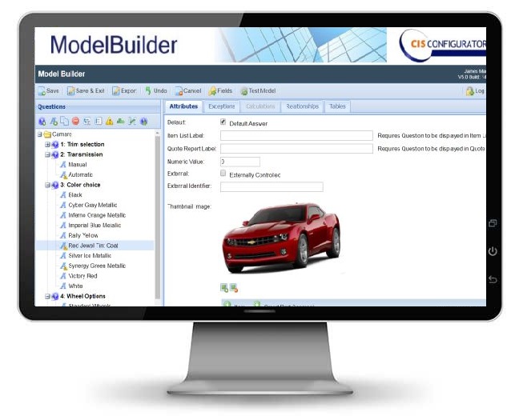The height and width of the screenshot is (420, 519).
Task: Click the green checkmark icon in Questions toolbar
Action: 132,122
